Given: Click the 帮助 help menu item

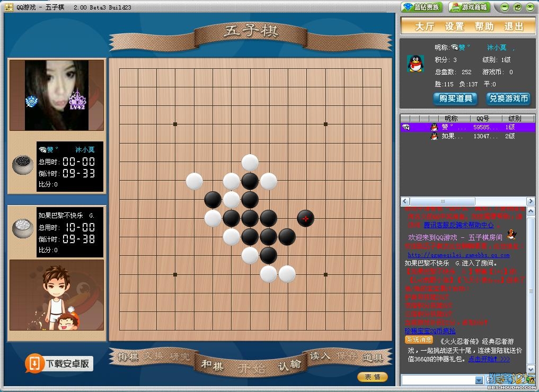Looking at the screenshot, I should pos(484,26).
